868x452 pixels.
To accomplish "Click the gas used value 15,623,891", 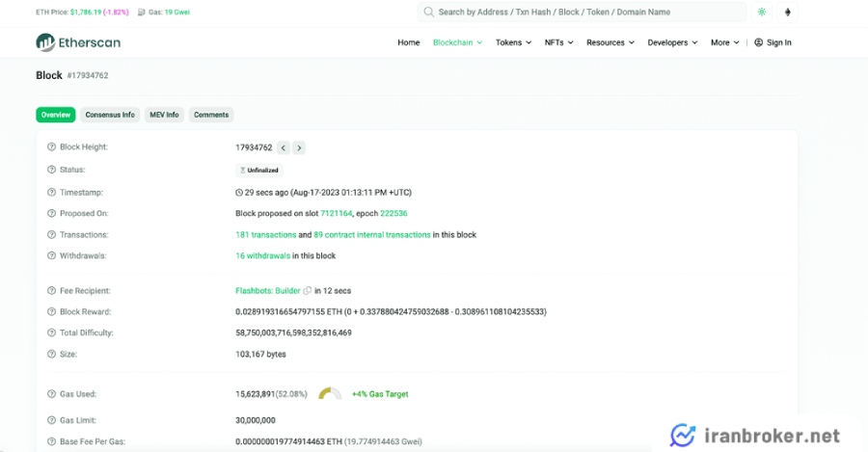I will pos(256,394).
